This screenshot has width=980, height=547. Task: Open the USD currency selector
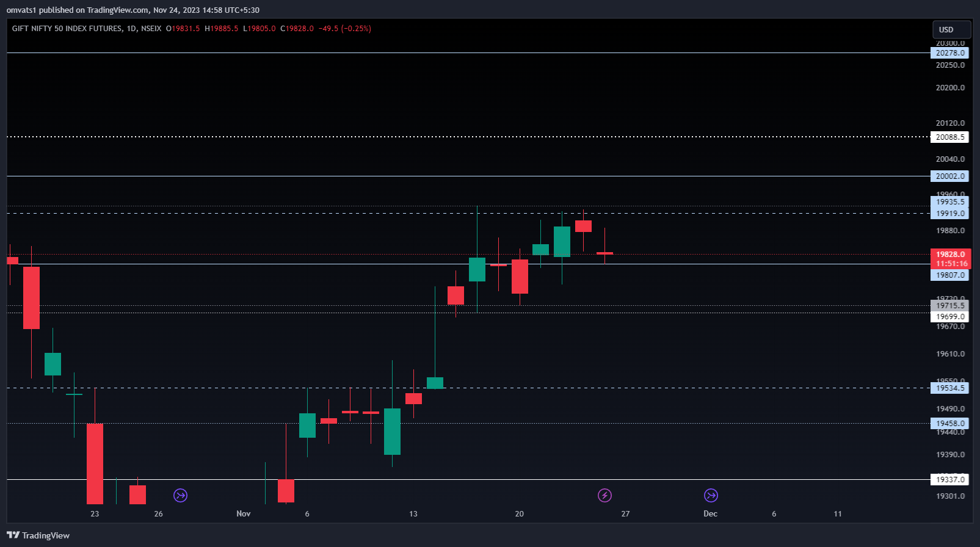coord(951,29)
